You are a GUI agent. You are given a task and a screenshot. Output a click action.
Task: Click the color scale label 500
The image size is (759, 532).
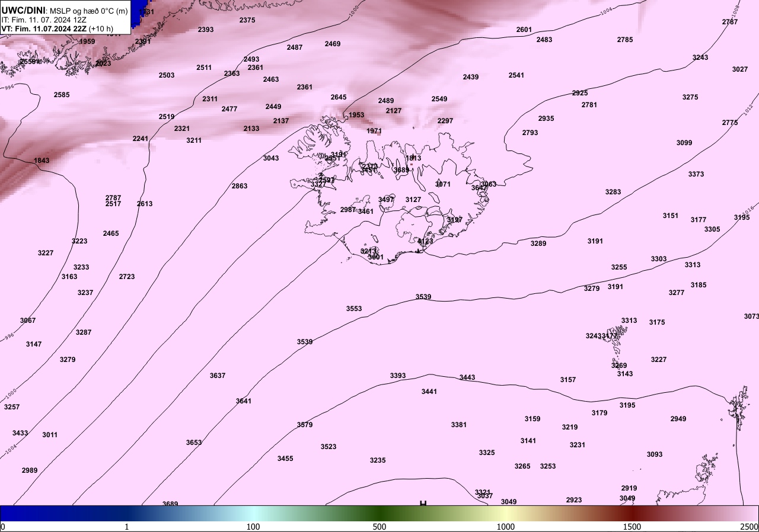(x=379, y=527)
